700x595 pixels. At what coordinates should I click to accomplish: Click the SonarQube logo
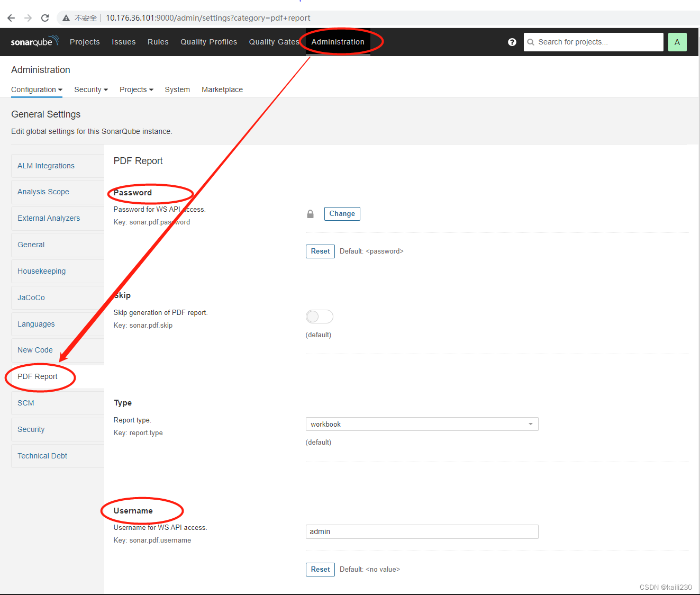[x=34, y=41]
